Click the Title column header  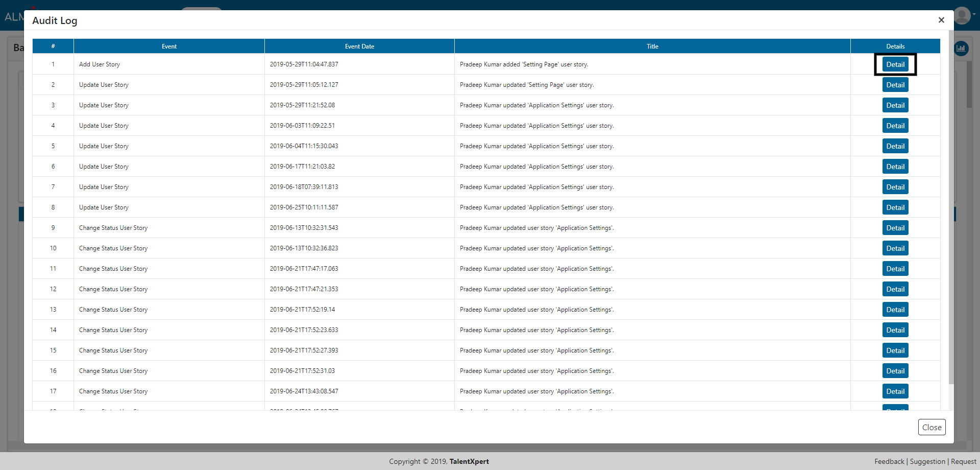[x=652, y=46]
